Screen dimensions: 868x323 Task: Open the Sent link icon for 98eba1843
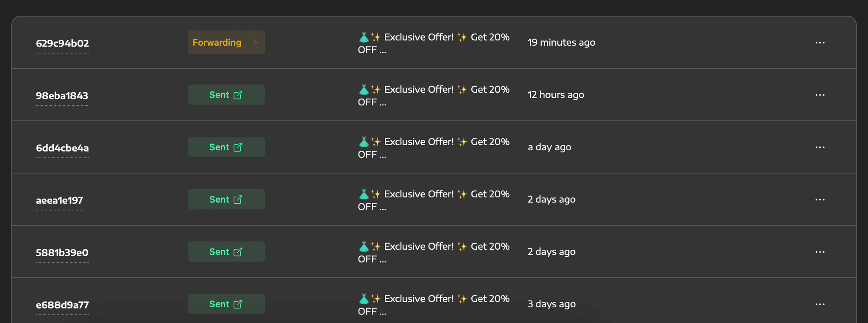click(238, 95)
